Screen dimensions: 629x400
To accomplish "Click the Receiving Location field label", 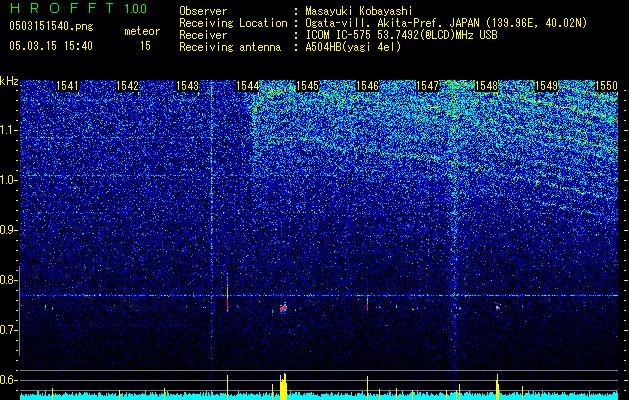I will [x=233, y=23].
